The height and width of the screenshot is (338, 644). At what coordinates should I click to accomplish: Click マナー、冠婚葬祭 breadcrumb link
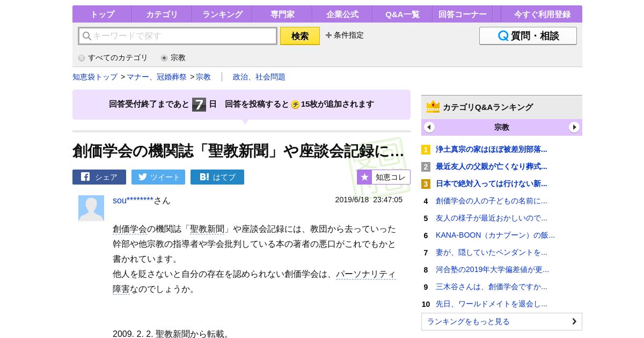pos(157,77)
